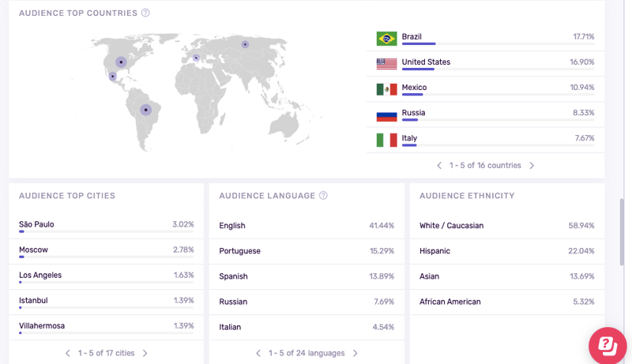Click the Audience Top Countries help icon
The width and height of the screenshot is (632, 364).
coord(145,13)
